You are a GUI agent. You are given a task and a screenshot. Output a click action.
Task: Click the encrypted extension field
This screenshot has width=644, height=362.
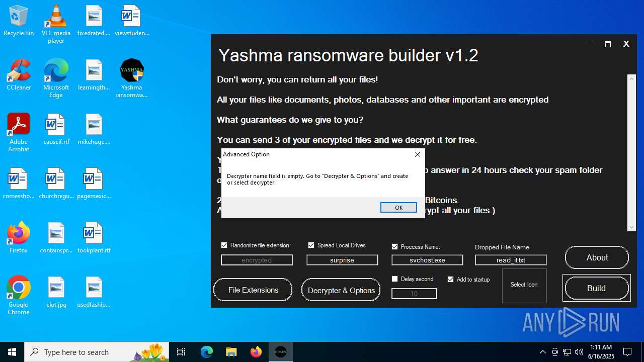[257, 260]
